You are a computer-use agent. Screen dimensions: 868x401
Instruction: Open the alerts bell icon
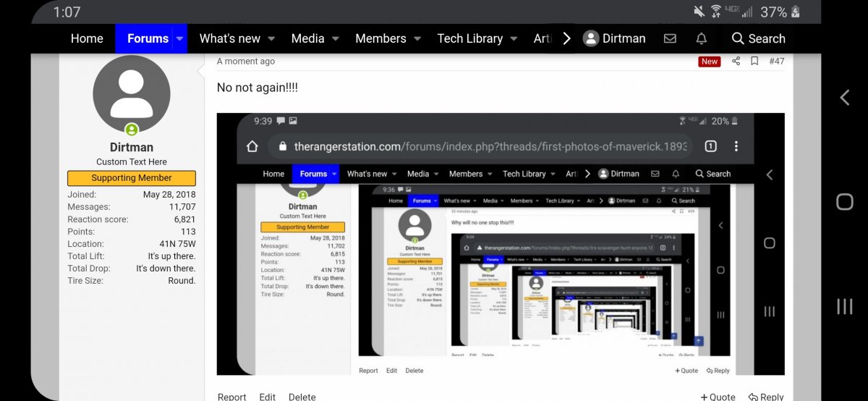tap(701, 38)
